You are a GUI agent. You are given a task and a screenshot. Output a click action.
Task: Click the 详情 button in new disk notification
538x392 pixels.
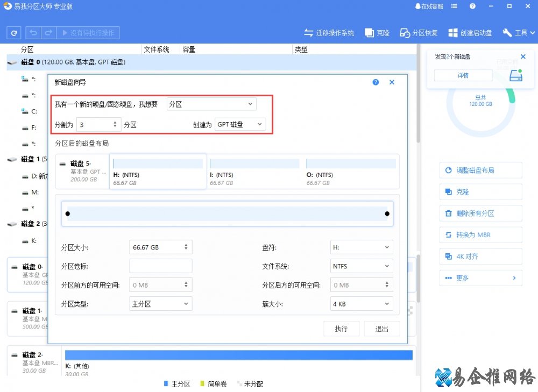click(x=463, y=75)
